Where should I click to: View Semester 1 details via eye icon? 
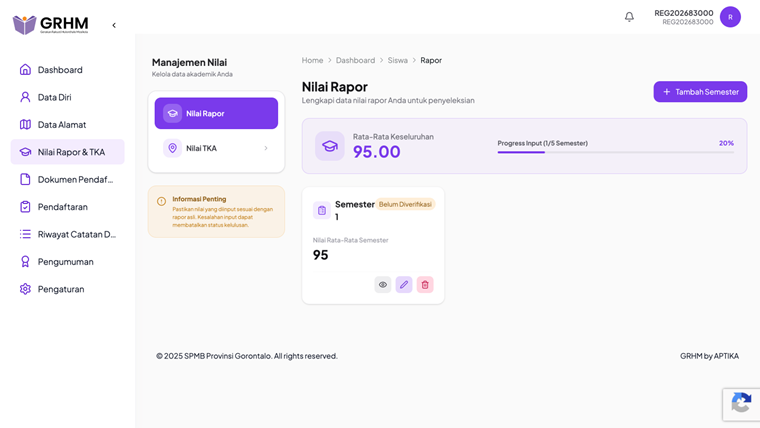click(x=382, y=285)
